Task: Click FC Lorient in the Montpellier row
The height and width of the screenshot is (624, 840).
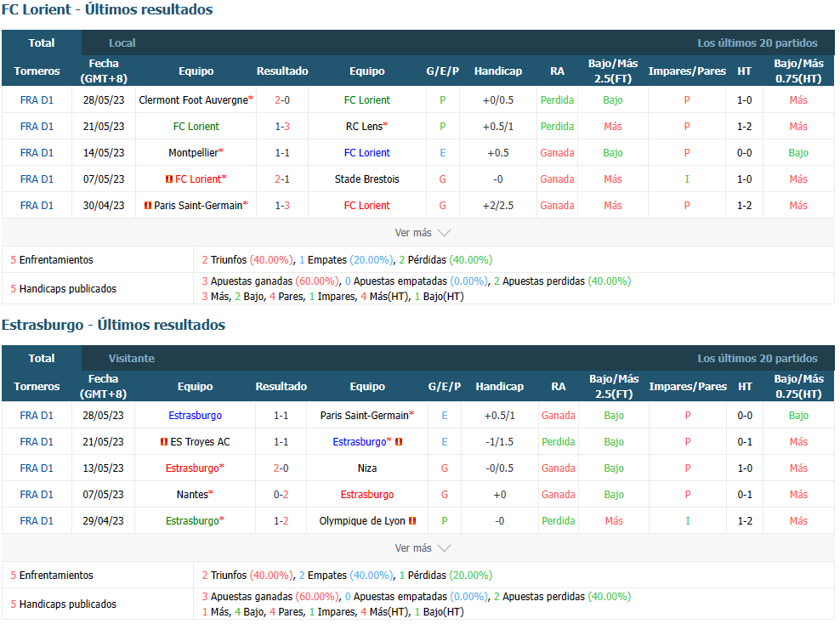Action: 367,153
